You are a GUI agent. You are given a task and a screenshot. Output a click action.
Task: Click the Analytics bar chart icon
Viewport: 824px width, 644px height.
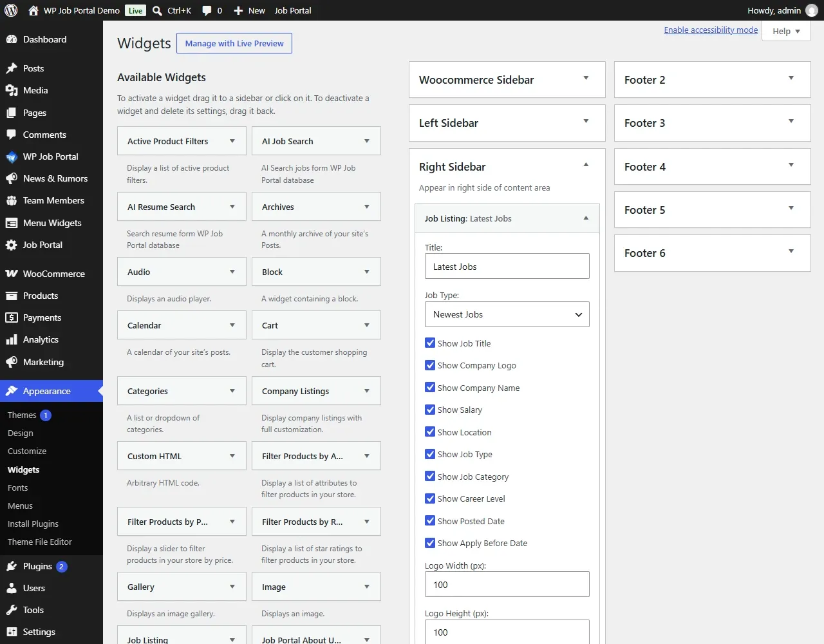point(12,339)
